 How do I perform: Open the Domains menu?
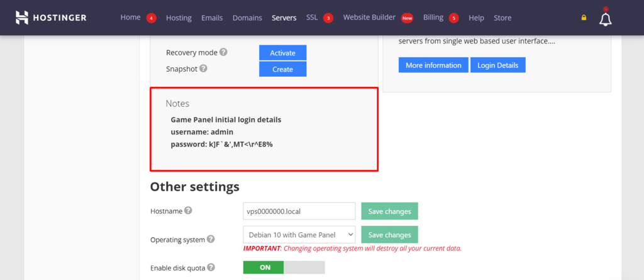pyautogui.click(x=247, y=18)
